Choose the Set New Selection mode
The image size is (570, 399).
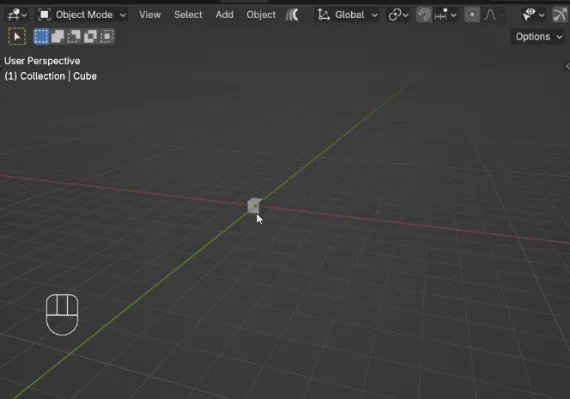41,36
